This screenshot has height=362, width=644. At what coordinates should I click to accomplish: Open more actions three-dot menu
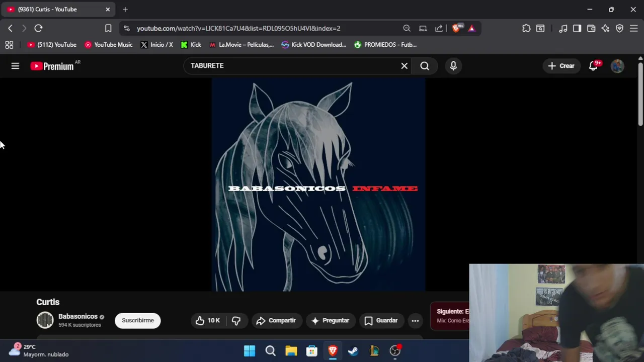pos(415,320)
